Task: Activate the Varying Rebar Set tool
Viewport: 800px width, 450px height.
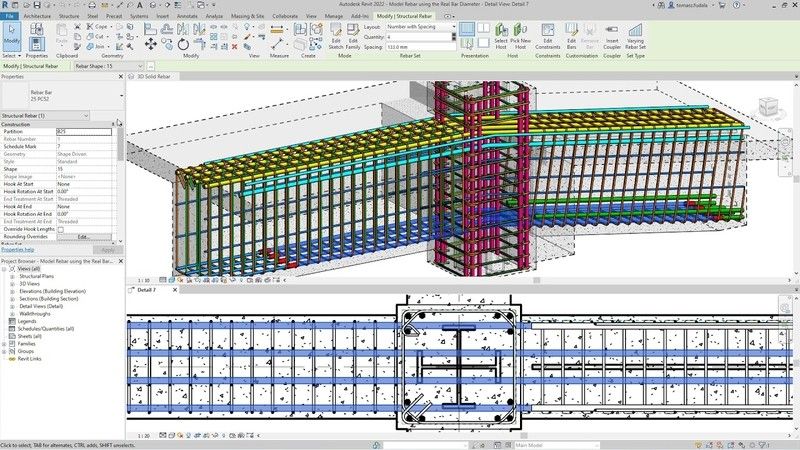Action: tap(635, 36)
